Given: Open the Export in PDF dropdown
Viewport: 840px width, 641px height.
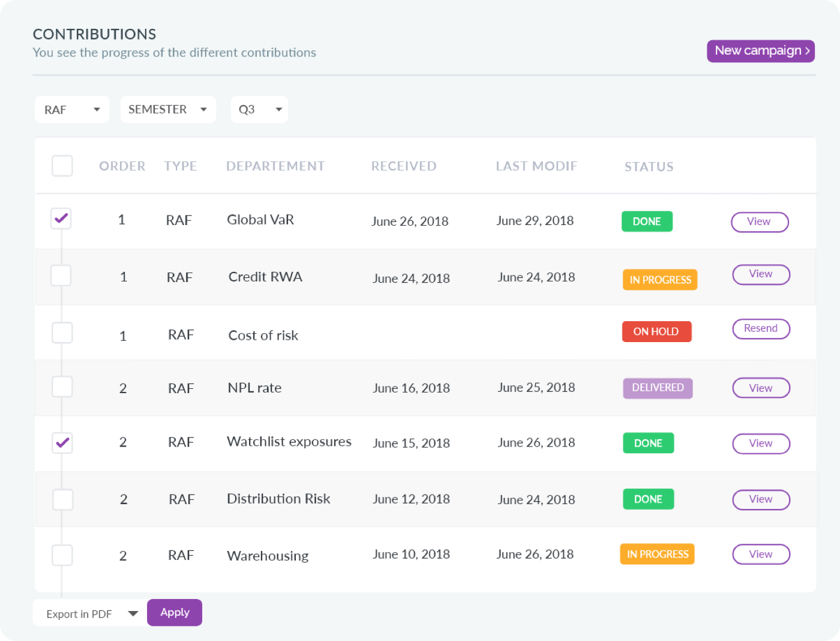Looking at the screenshot, I should 90,613.
